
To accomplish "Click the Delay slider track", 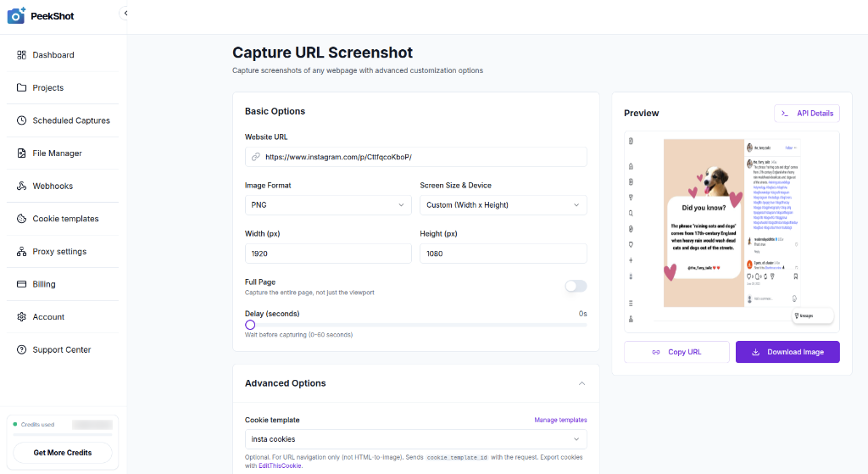I will click(x=415, y=325).
